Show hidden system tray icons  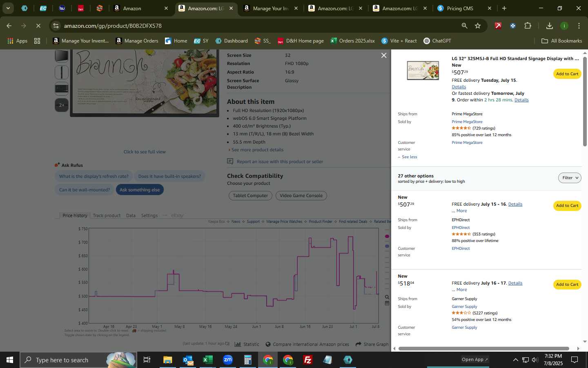tap(515, 360)
